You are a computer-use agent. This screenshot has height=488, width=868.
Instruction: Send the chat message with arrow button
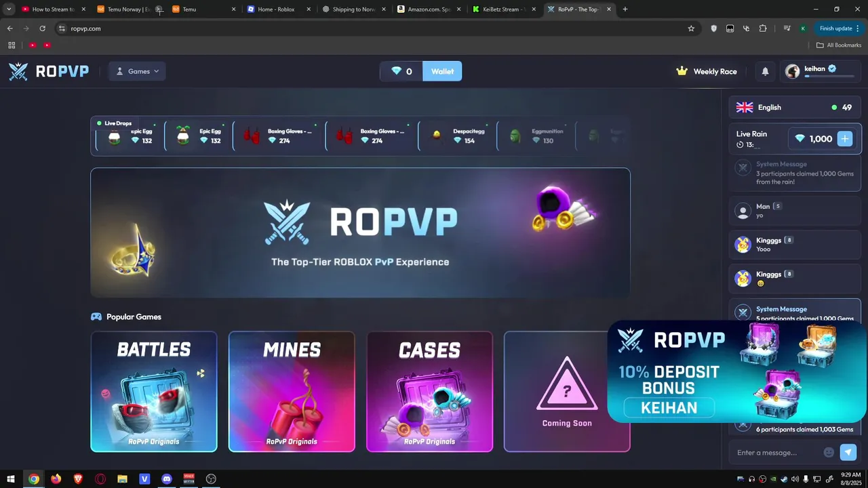pos(848,452)
